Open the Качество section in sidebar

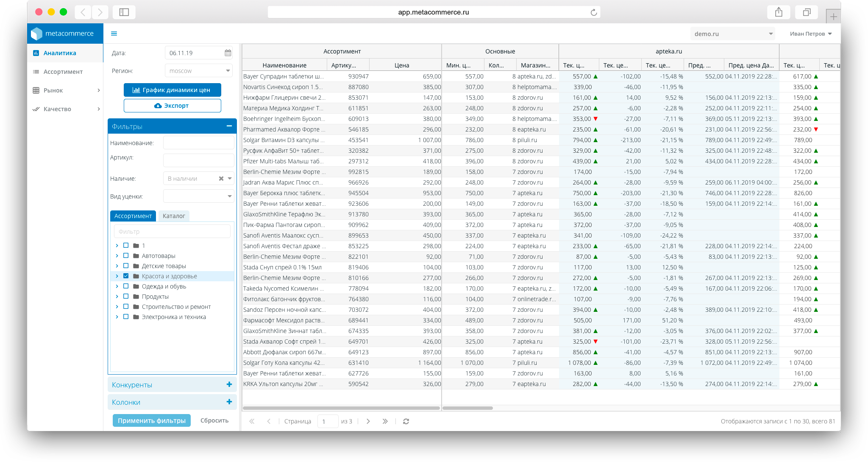(65, 109)
